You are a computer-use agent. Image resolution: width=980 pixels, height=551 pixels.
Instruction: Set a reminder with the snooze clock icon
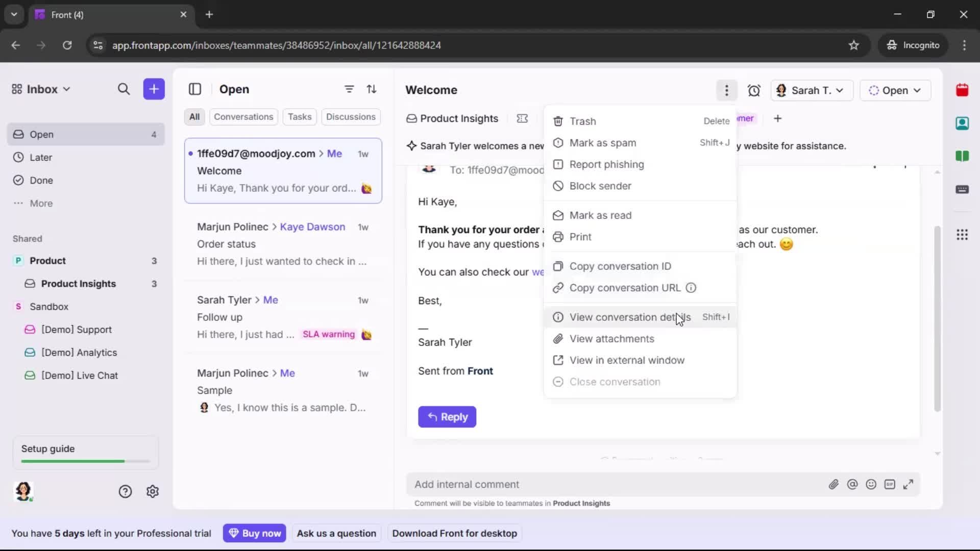[x=754, y=90]
